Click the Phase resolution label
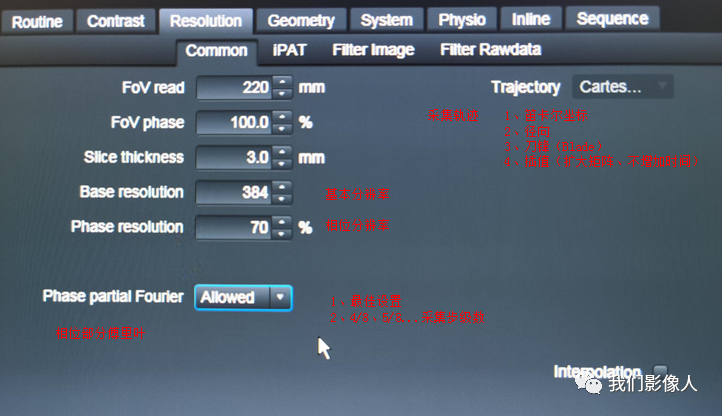This screenshot has height=416, width=722. point(127,227)
